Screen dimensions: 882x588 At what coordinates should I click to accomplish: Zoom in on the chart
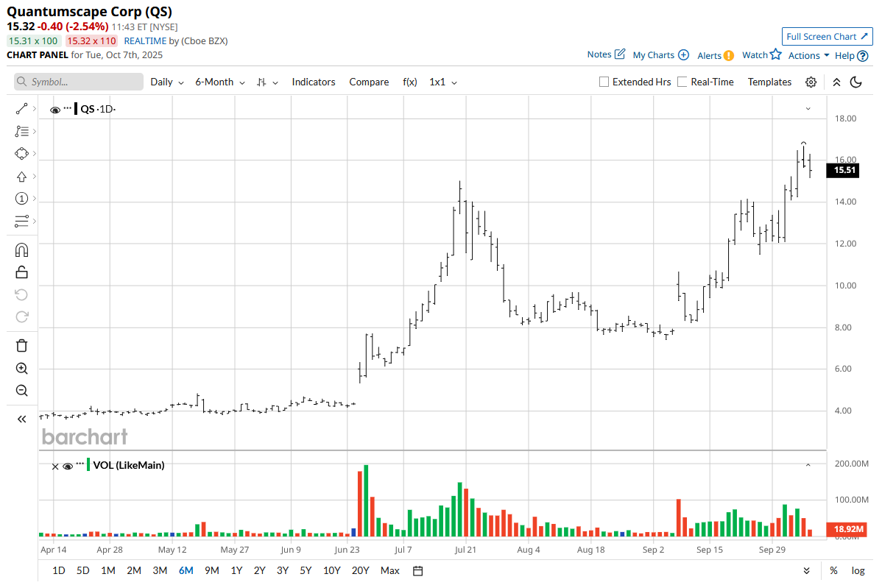tap(21, 368)
